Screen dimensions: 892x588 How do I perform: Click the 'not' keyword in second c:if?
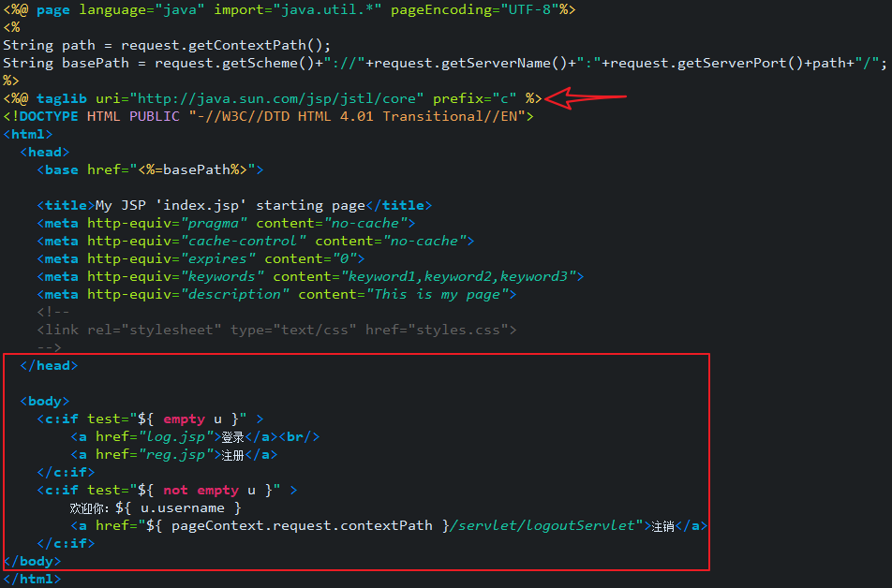(x=175, y=490)
